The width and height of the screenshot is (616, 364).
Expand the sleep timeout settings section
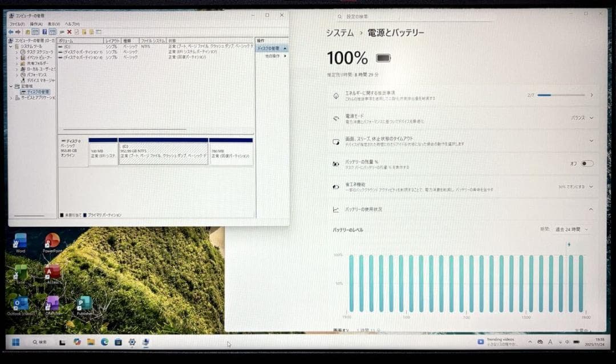(591, 141)
